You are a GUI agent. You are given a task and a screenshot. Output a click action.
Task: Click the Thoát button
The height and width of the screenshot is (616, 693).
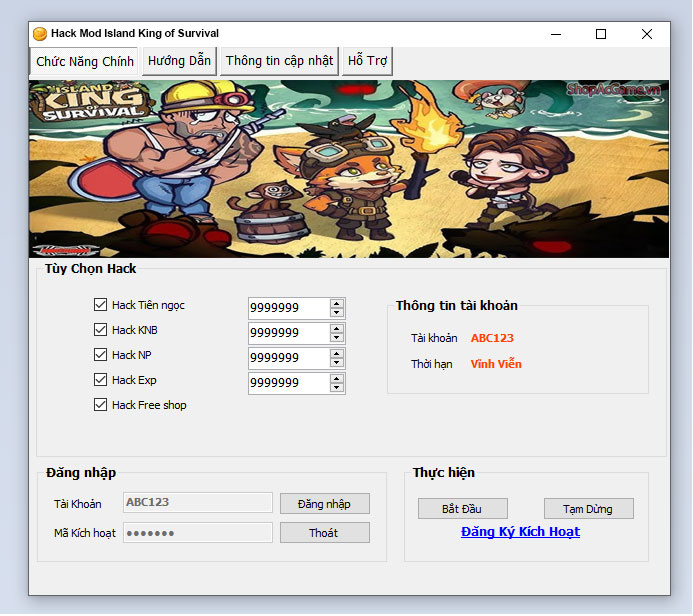(325, 533)
